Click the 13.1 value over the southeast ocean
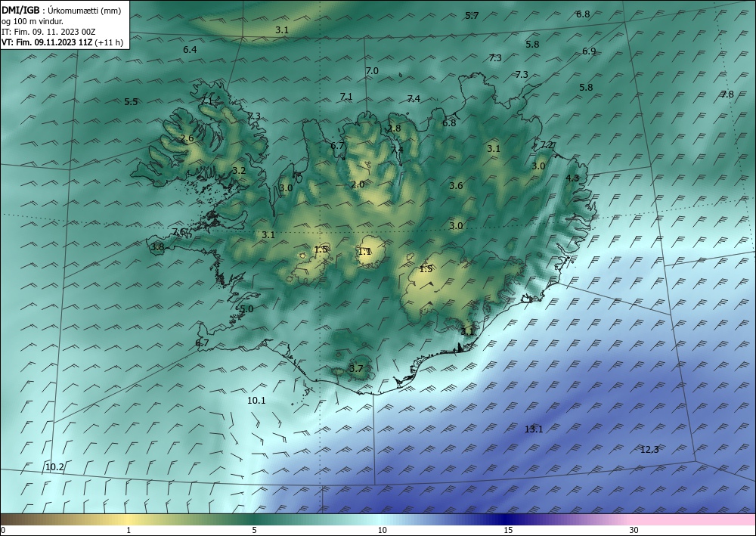Viewport: 756px width, 536px height. point(534,429)
